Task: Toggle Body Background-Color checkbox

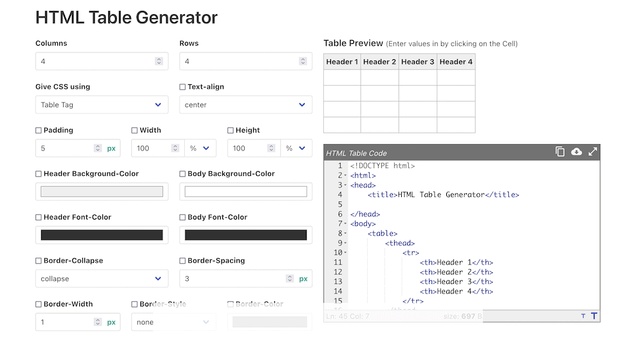Action: tap(182, 174)
